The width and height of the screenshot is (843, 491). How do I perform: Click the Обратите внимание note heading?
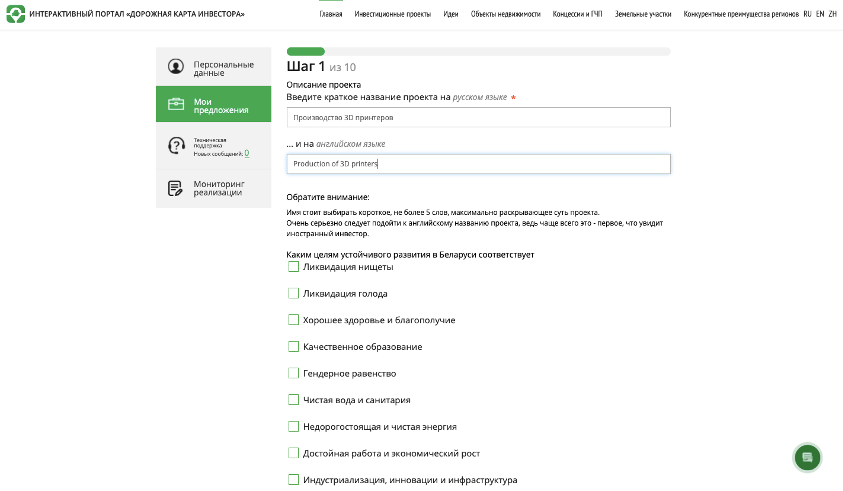point(328,197)
